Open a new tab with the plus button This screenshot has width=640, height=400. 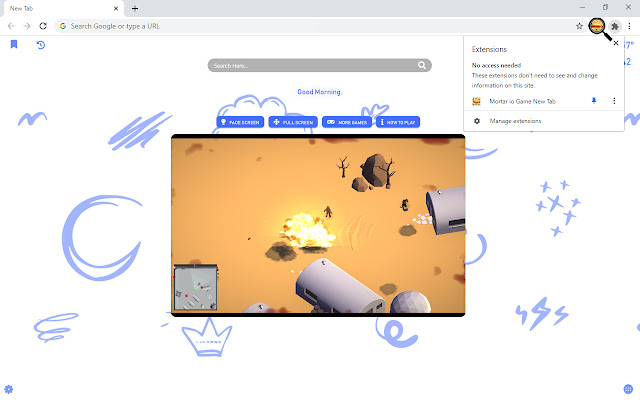pos(135,8)
